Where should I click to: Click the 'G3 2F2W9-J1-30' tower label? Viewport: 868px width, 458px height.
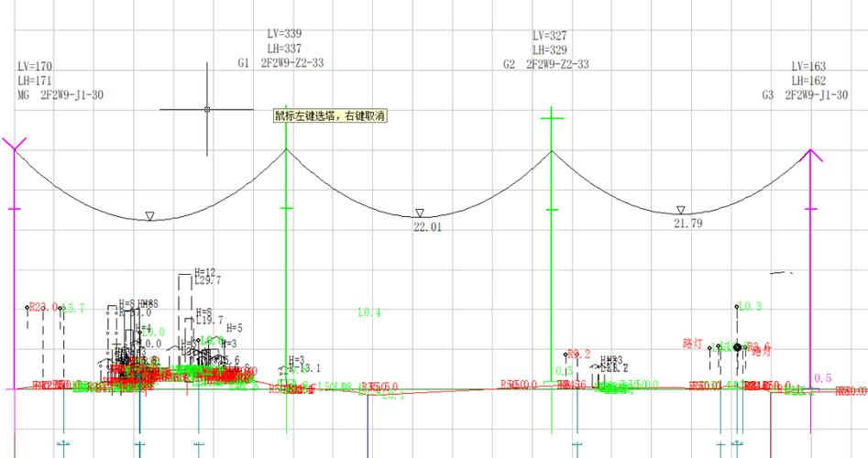click(805, 94)
